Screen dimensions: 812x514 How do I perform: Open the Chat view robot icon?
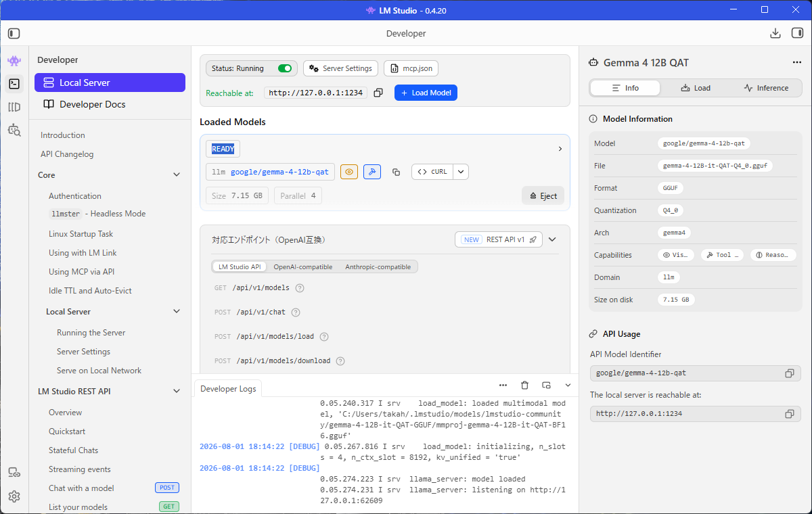(14, 61)
